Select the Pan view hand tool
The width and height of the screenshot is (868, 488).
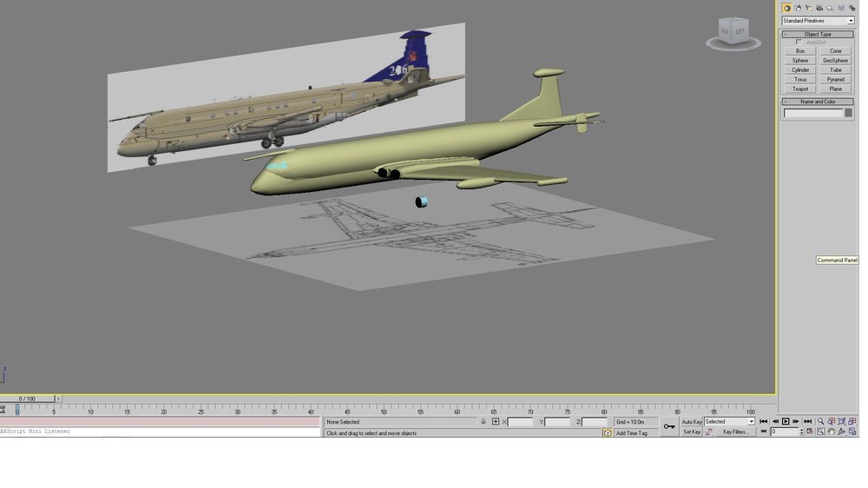(x=832, y=432)
